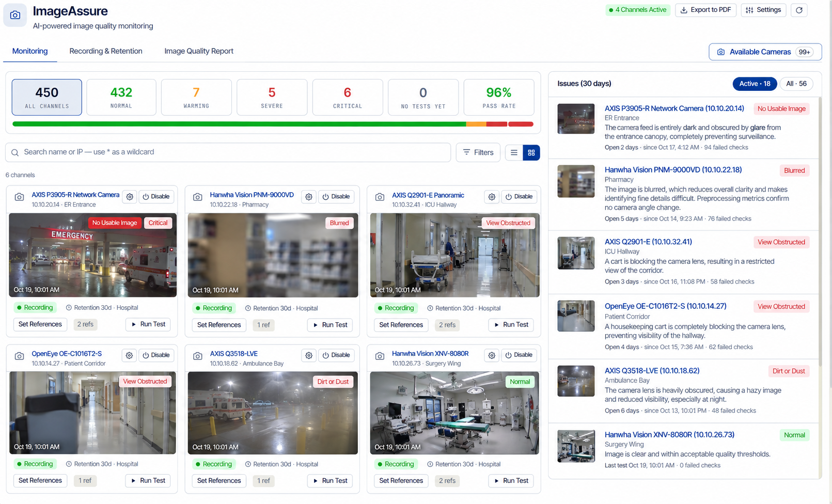This screenshot has width=832, height=504.
Task: Export the report to PDF
Action: (706, 10)
